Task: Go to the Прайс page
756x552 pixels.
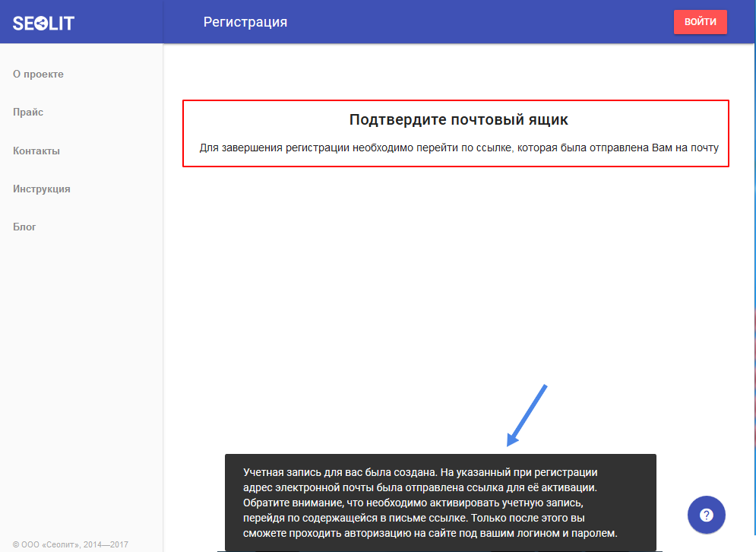Action: [x=28, y=113]
